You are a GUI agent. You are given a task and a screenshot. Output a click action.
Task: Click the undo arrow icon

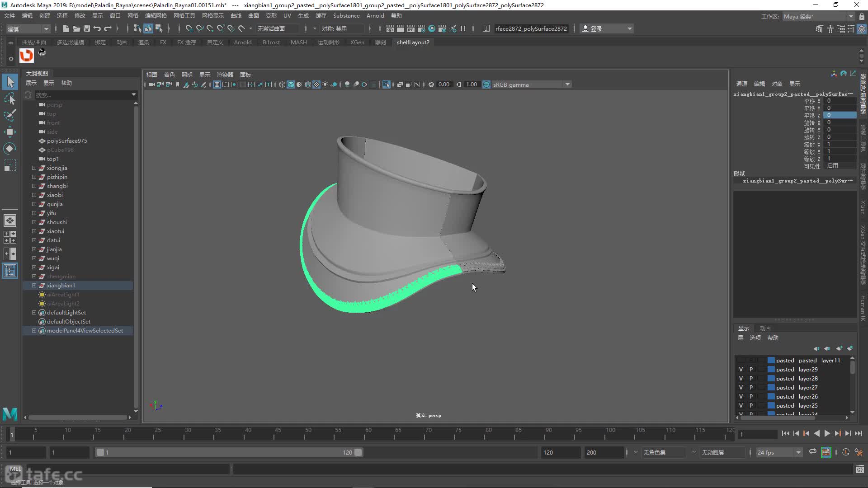point(97,28)
